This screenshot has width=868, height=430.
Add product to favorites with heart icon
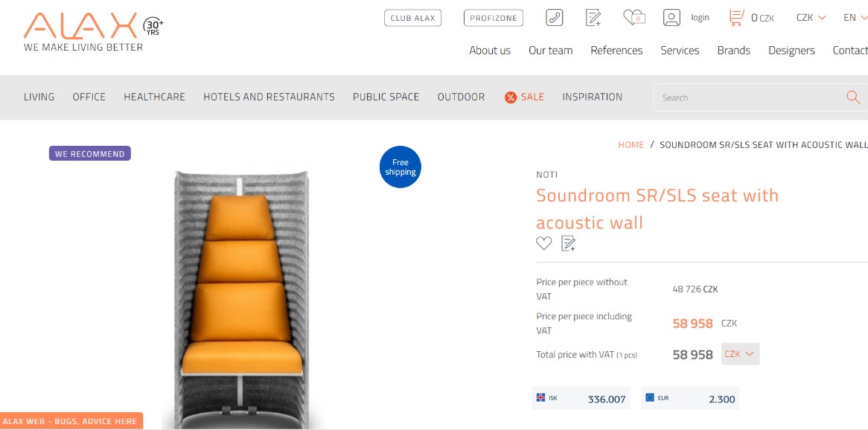tap(543, 243)
